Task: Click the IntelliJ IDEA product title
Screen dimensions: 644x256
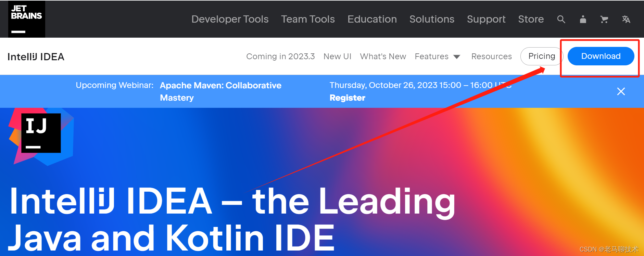Action: pos(36,57)
